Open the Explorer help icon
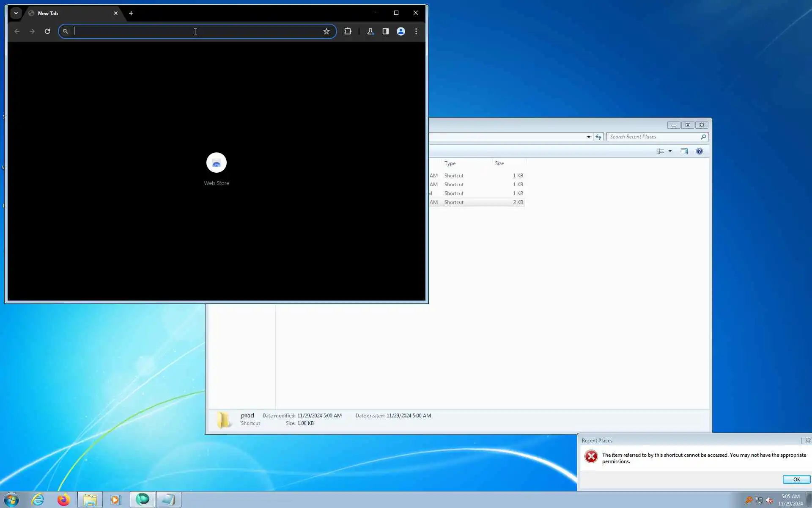Image resolution: width=812 pixels, height=508 pixels. pyautogui.click(x=699, y=151)
